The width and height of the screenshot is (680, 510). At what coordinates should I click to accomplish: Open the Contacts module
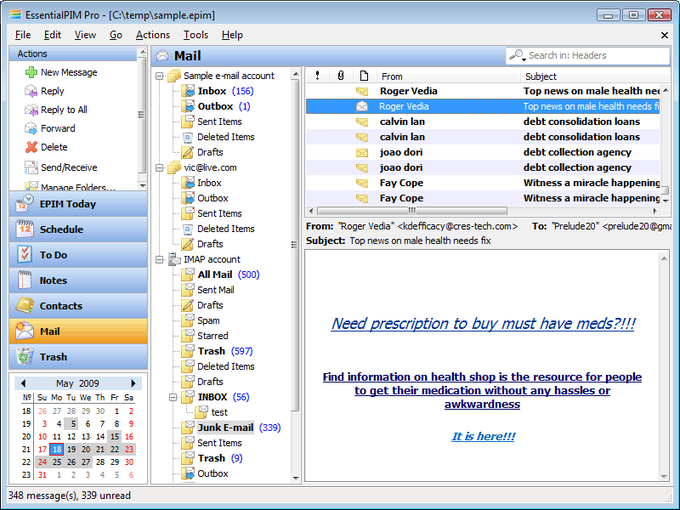pyautogui.click(x=78, y=306)
